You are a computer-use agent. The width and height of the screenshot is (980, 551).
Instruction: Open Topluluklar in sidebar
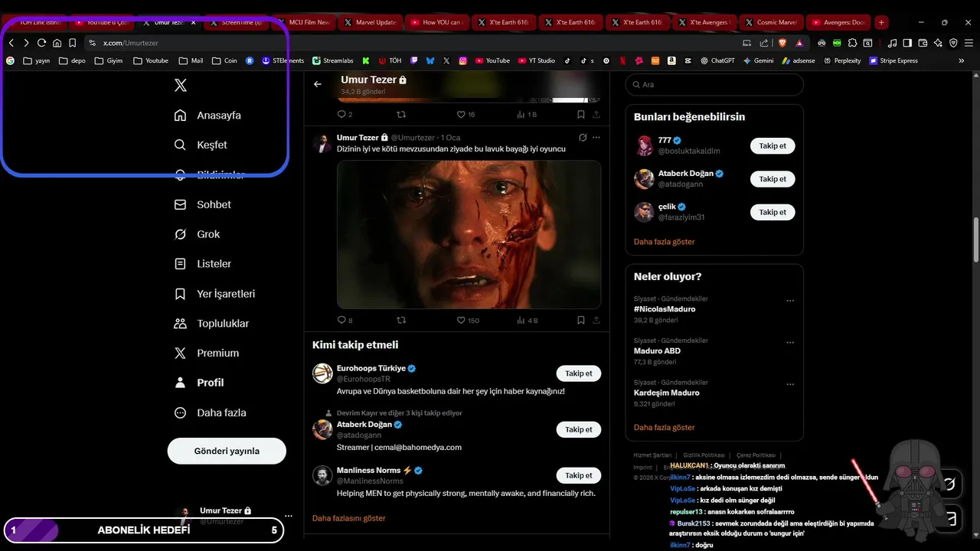click(212, 324)
